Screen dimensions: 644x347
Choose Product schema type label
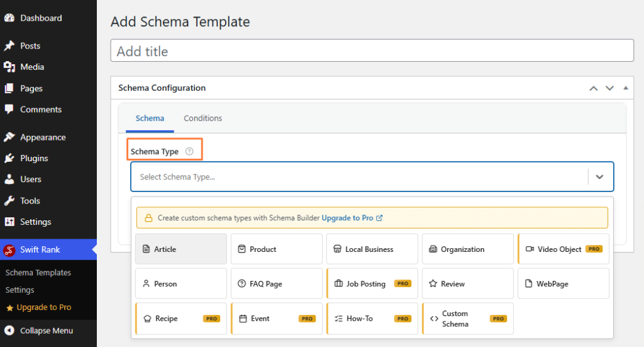click(263, 249)
